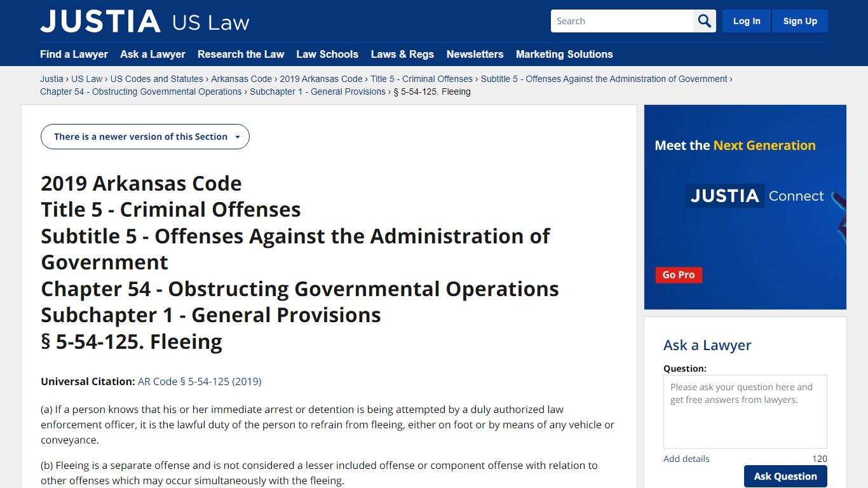This screenshot has height=488, width=868.
Task: Open the Justia US Law logo
Action: [x=145, y=22]
